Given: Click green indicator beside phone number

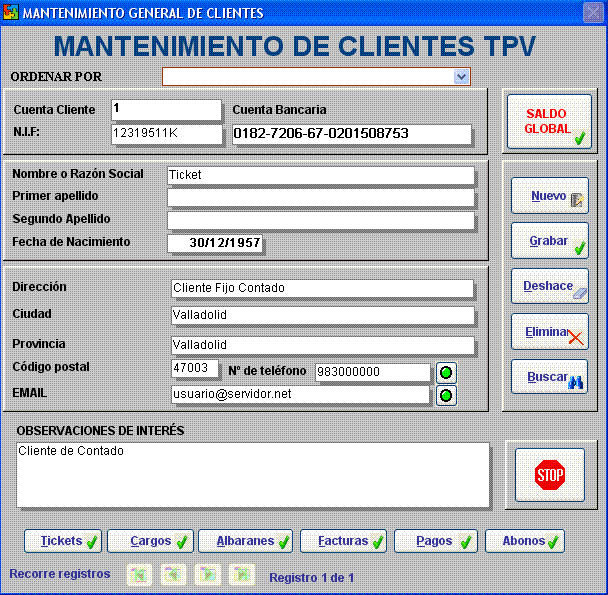Looking at the screenshot, I should click(x=446, y=372).
